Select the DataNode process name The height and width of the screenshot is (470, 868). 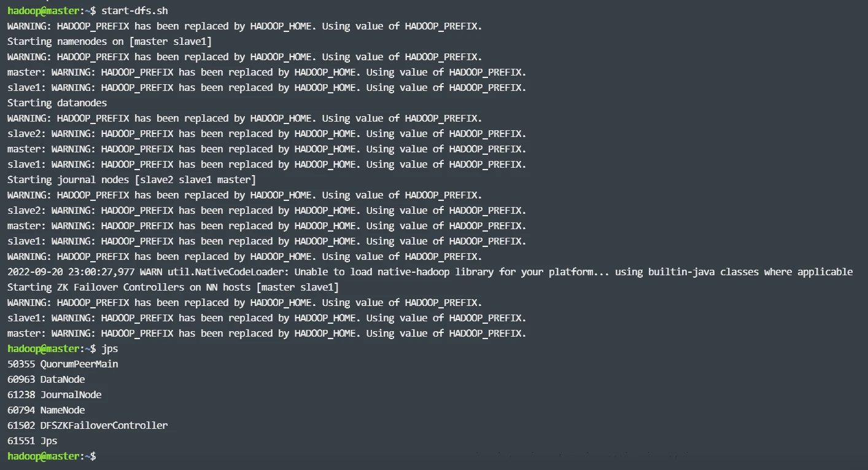pyautogui.click(x=63, y=380)
